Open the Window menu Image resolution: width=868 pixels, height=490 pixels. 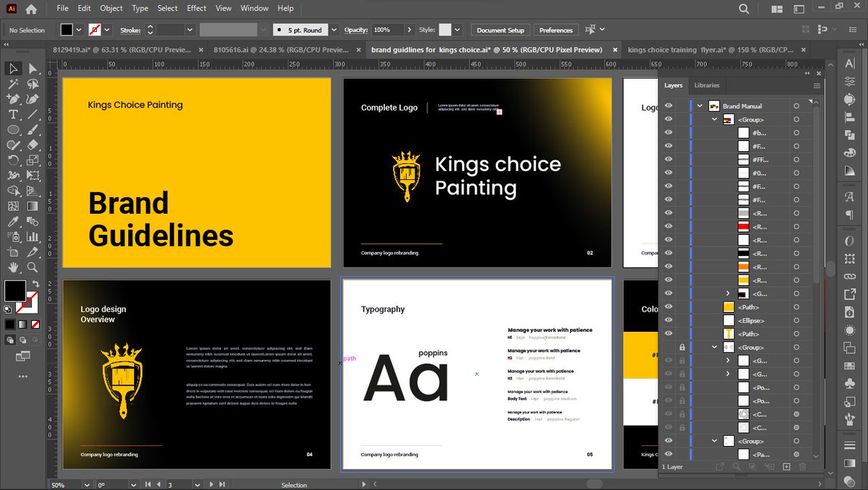[254, 8]
